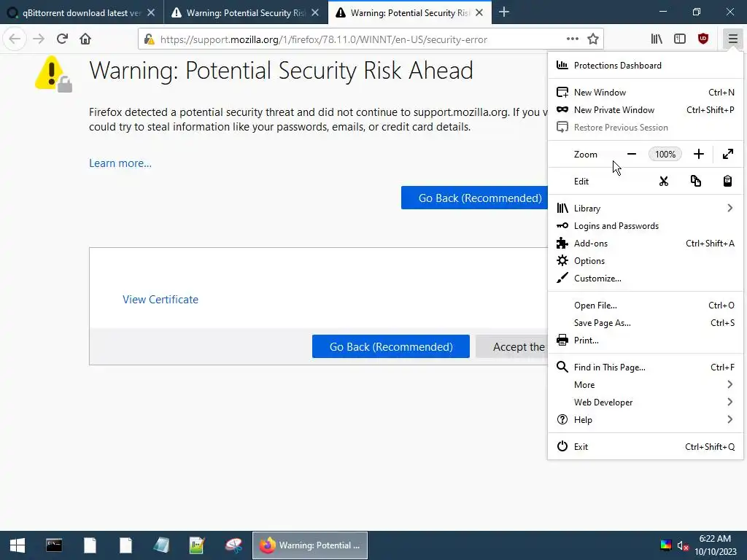Select Find in This Page...
This screenshot has width=747, height=560.
pyautogui.click(x=646, y=367)
